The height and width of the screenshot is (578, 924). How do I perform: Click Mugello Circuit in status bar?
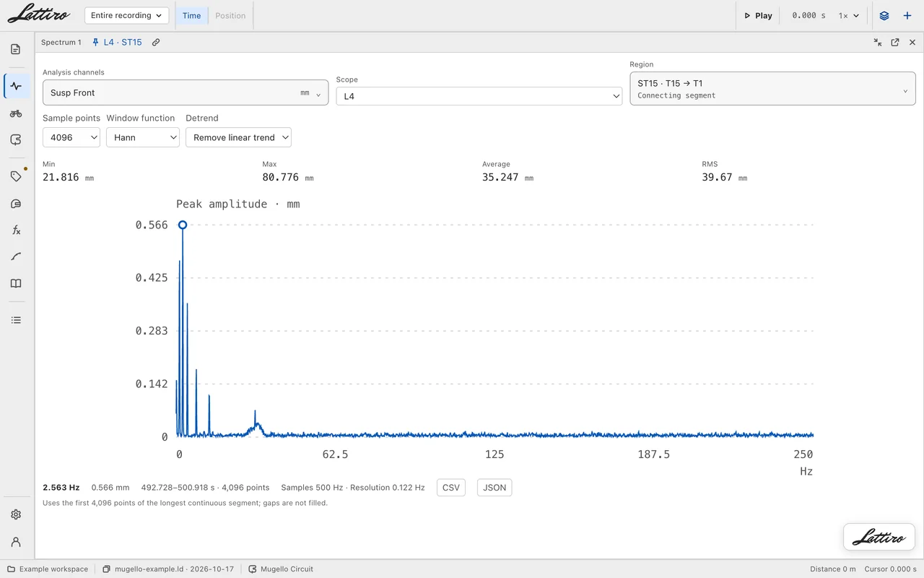(x=281, y=569)
